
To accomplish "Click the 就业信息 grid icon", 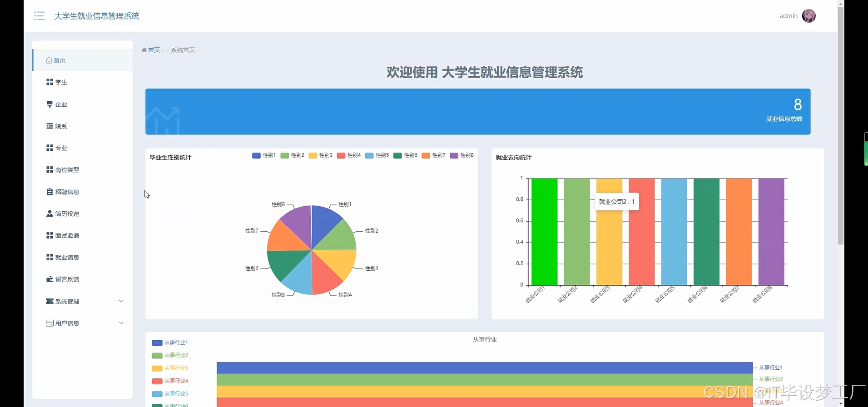I will pyautogui.click(x=50, y=257).
